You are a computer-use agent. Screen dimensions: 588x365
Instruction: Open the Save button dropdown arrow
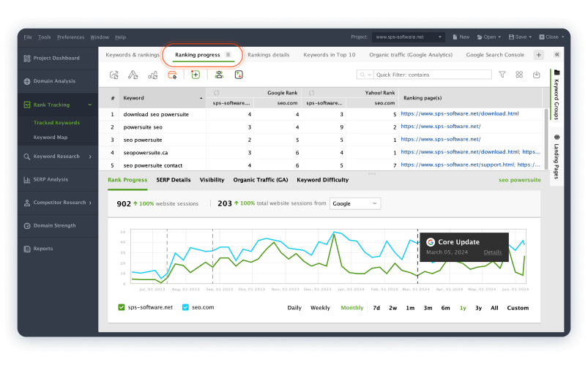click(530, 37)
